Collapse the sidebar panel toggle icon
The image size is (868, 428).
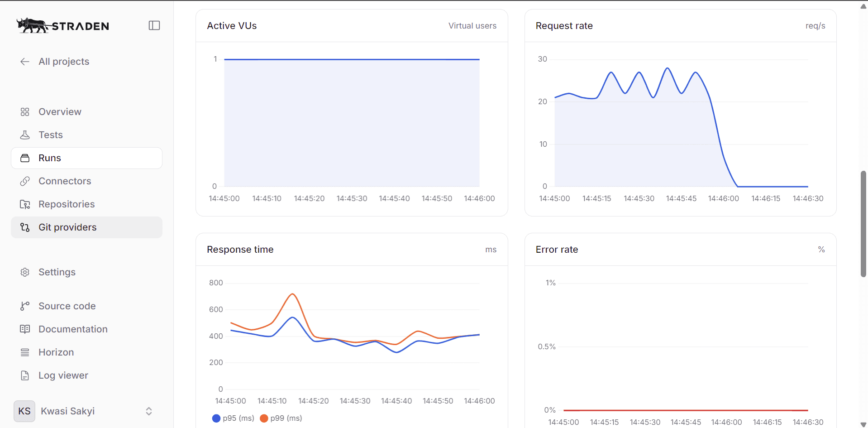click(x=154, y=25)
